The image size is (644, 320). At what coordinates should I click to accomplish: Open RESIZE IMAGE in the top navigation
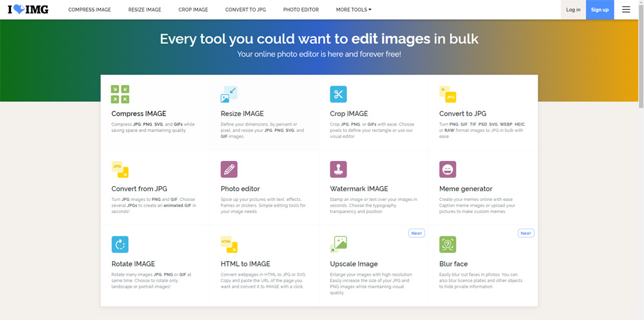(144, 10)
